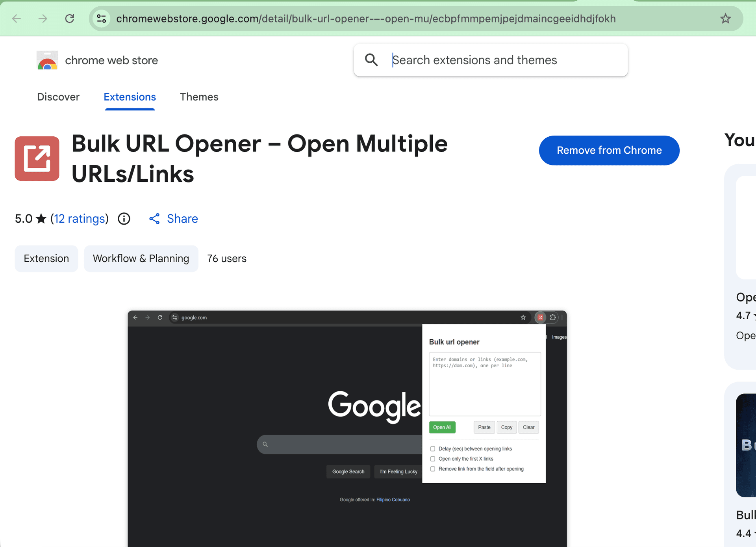Click the Share icon link
The image size is (756, 547).
154,219
